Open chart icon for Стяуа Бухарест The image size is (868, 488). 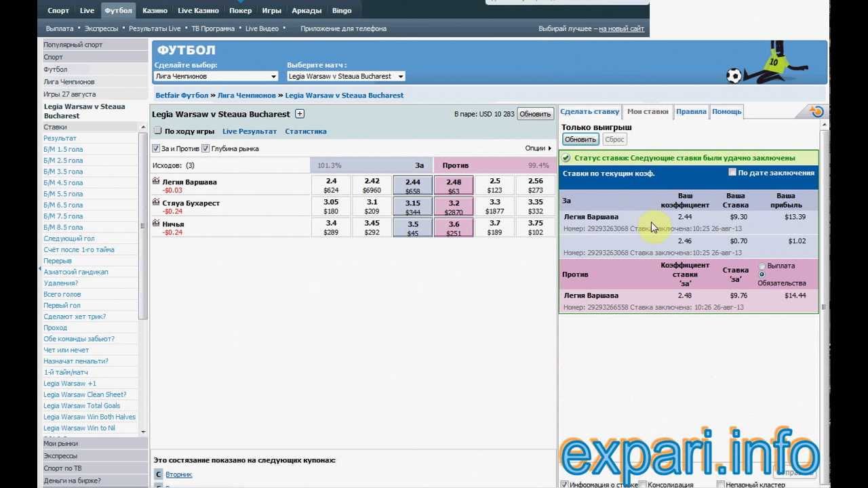(156, 203)
